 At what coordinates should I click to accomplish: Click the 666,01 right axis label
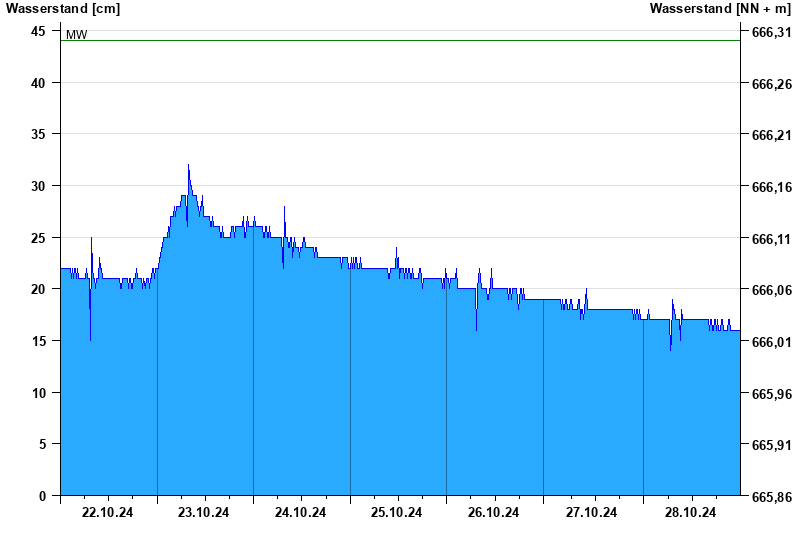click(770, 342)
